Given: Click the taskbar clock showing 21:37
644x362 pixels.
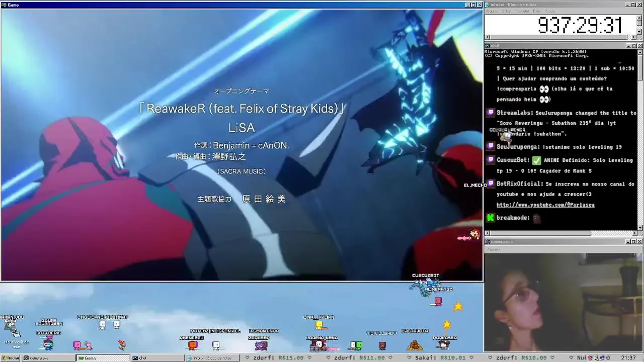Looking at the screenshot, I should click(x=628, y=358).
